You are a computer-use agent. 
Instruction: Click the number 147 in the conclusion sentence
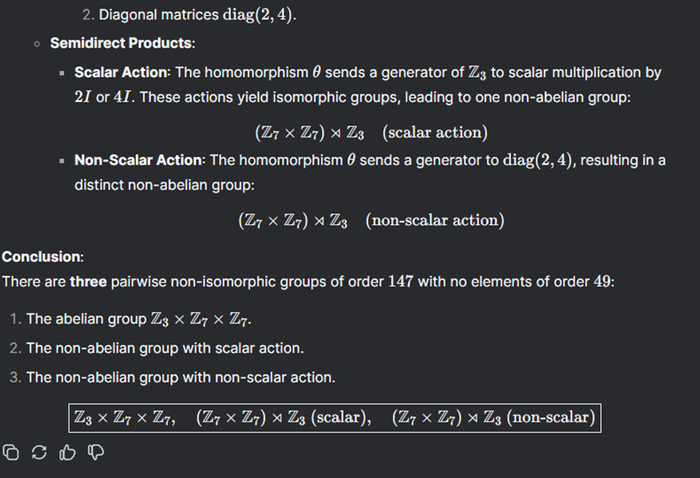coord(400,282)
